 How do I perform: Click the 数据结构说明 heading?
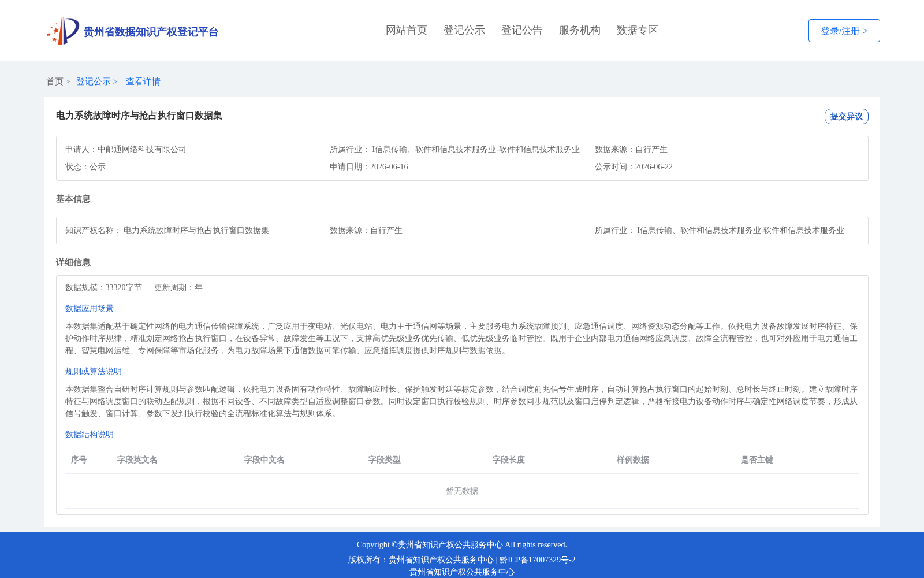(x=90, y=434)
